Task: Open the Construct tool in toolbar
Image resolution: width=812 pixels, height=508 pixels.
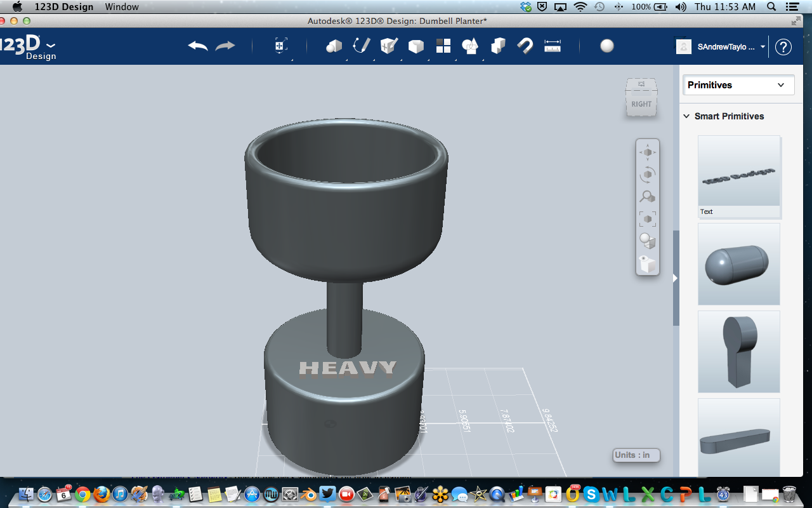Action: click(388, 46)
